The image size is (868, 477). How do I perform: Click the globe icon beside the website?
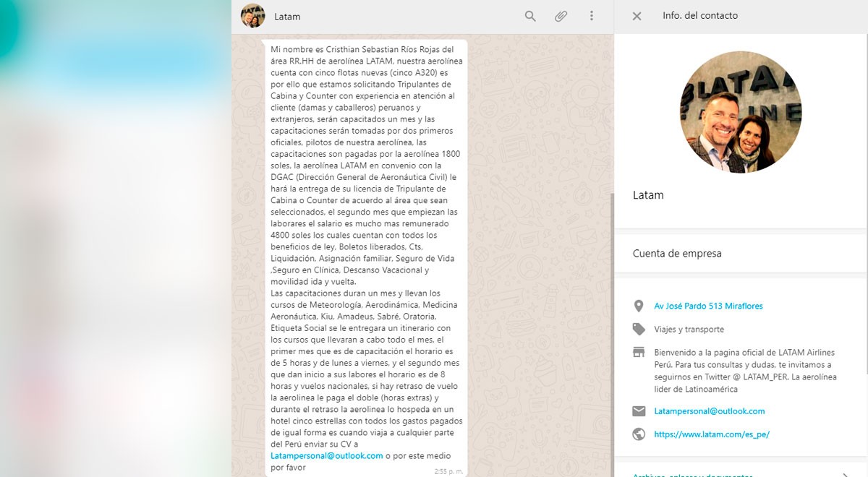point(639,434)
